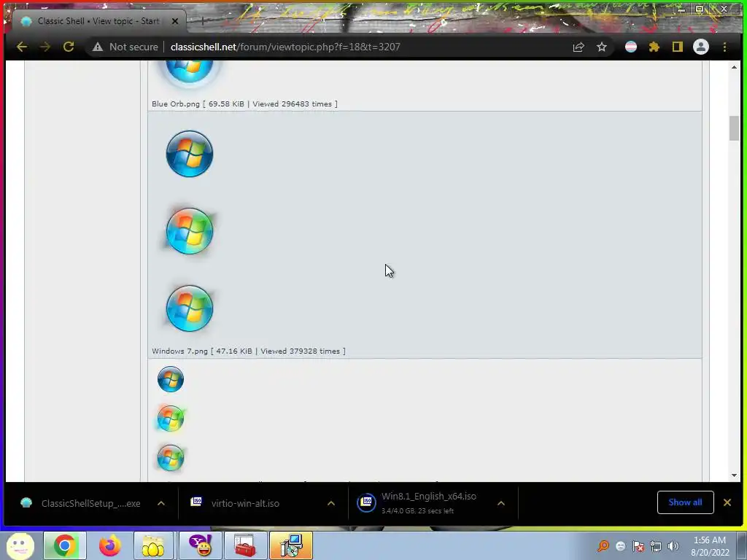Click the white circle tray icon
Screen dimensions: 747x560
point(620,546)
